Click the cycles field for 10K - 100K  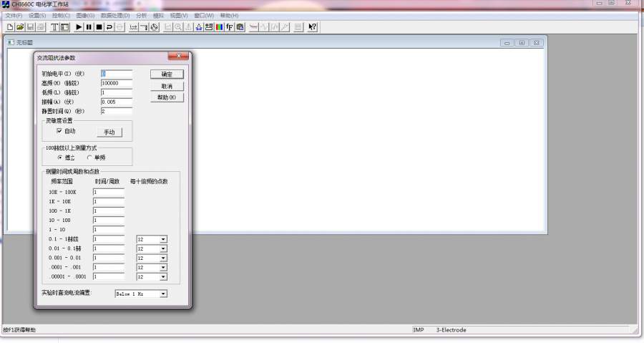coord(109,192)
